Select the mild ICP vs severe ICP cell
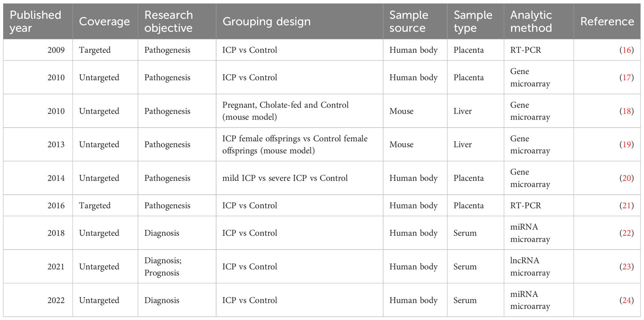 coord(300,178)
